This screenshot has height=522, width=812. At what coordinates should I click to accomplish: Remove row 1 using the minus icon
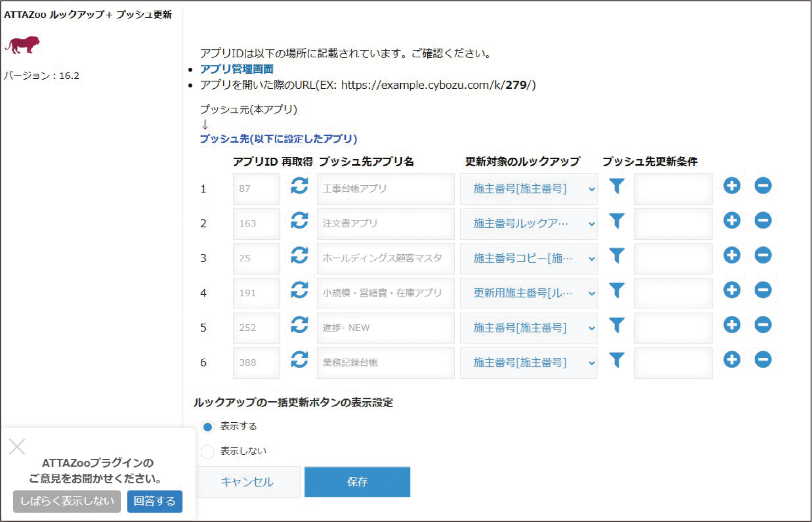[763, 186]
